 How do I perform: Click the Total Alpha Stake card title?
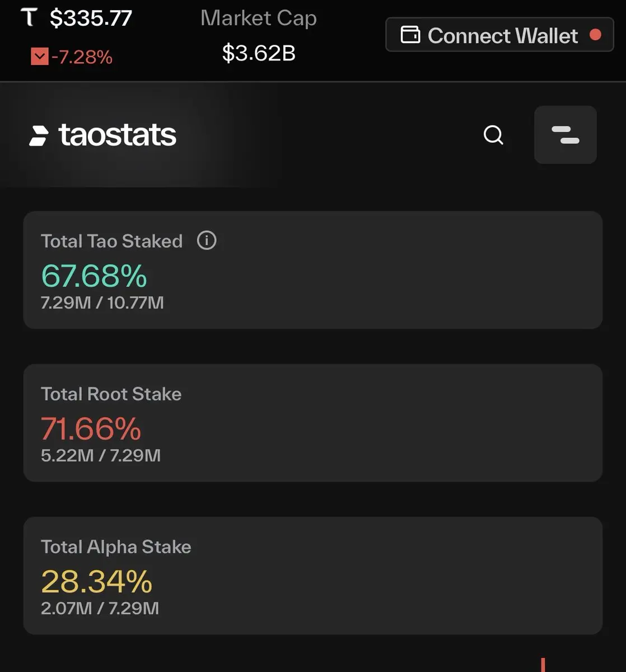tap(116, 547)
